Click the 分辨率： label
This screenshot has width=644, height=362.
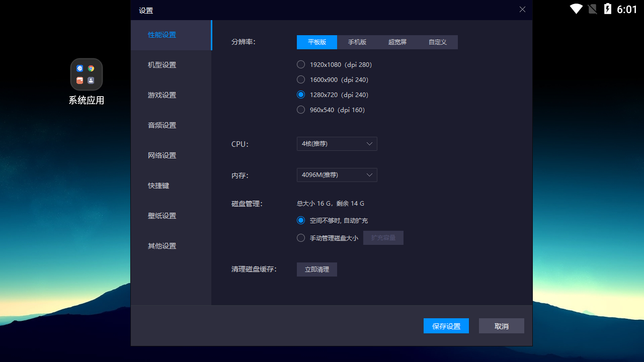[x=244, y=42]
